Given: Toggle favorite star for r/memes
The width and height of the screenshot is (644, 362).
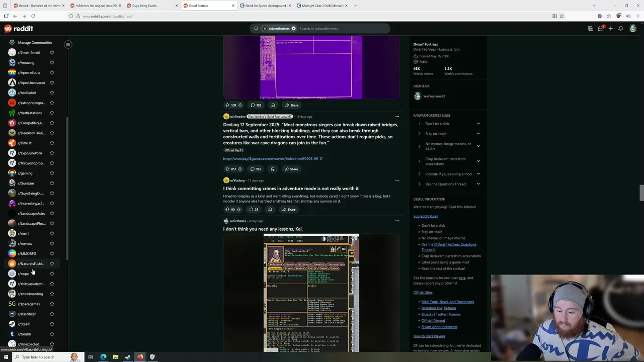Looking at the screenshot, I should (52, 243).
